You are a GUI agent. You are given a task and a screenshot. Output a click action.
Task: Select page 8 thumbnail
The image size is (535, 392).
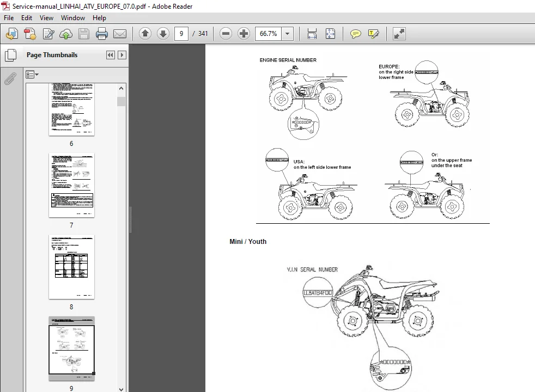coord(72,267)
